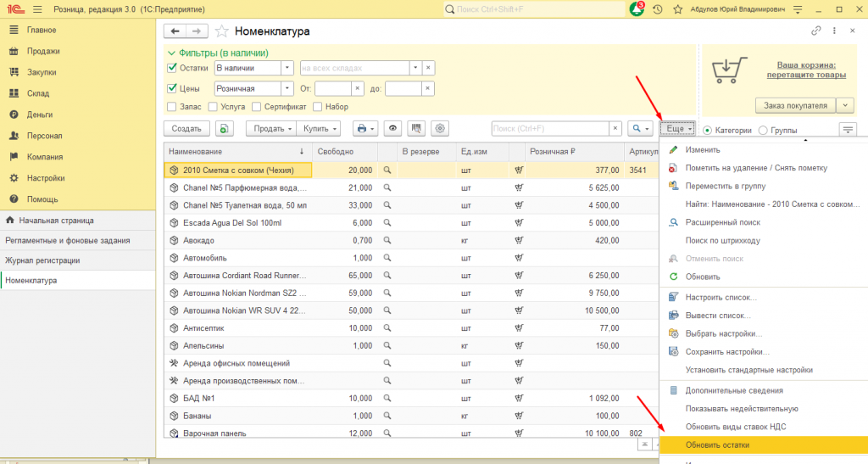Image resolution: width=868 pixels, height=464 pixels.
Task: Choose Переместить в группу menu item
Action: (x=726, y=186)
